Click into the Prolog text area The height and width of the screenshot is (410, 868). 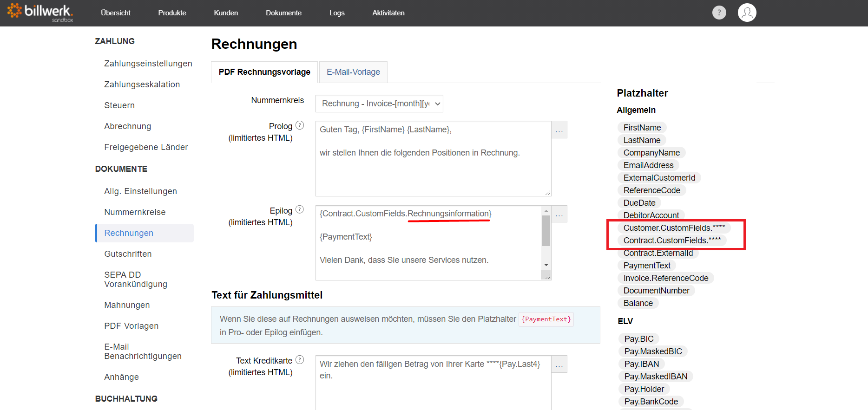point(433,159)
